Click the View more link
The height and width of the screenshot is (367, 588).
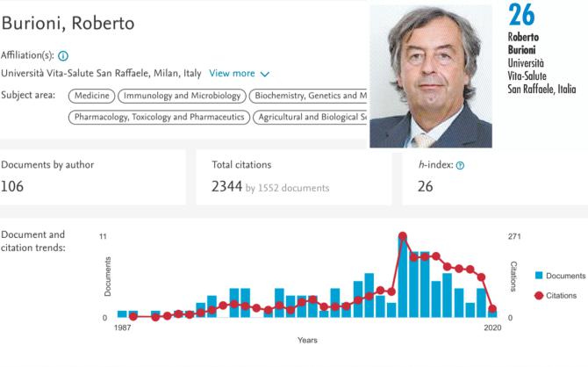[x=232, y=74]
